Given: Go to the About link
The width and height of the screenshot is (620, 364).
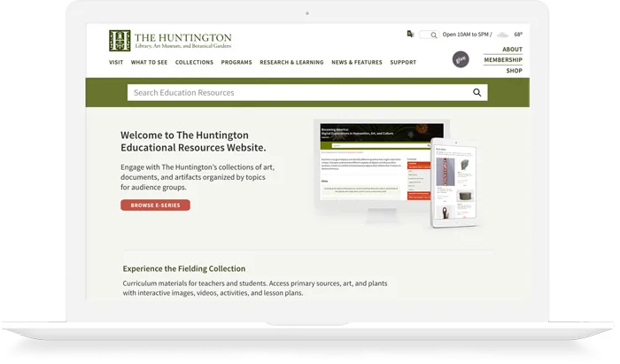Looking at the screenshot, I should coord(512,50).
